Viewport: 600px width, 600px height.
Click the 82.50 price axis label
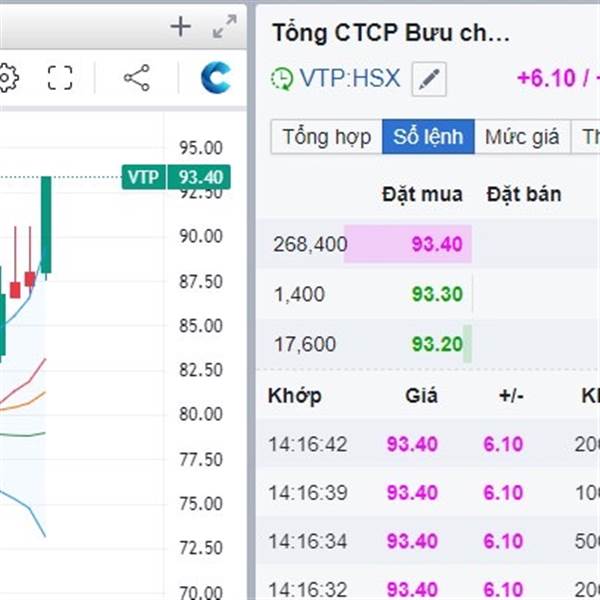tap(201, 370)
